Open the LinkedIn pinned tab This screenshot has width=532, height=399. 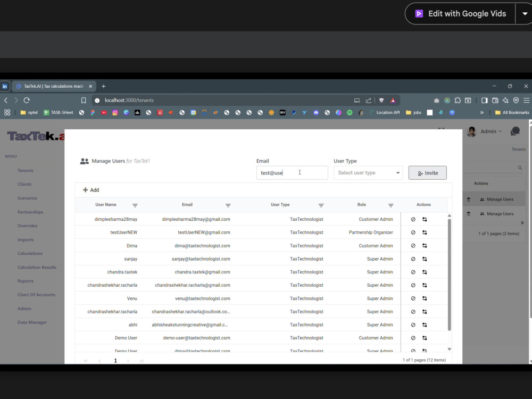tap(5, 87)
